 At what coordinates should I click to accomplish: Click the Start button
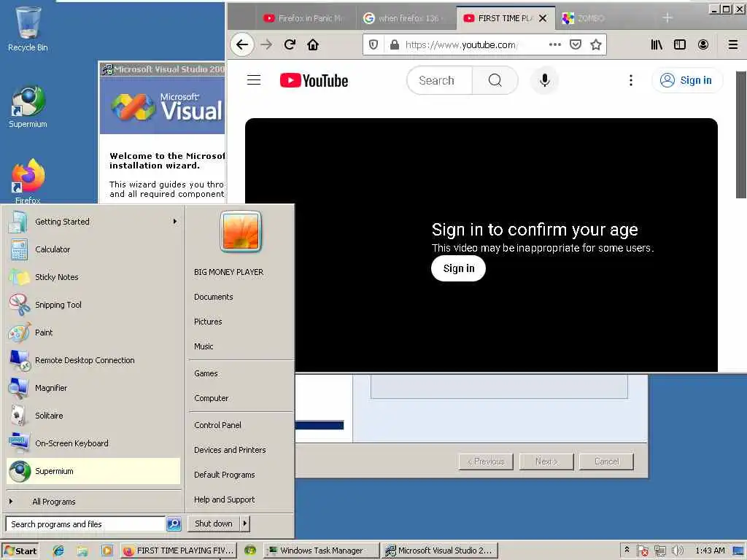(20, 551)
